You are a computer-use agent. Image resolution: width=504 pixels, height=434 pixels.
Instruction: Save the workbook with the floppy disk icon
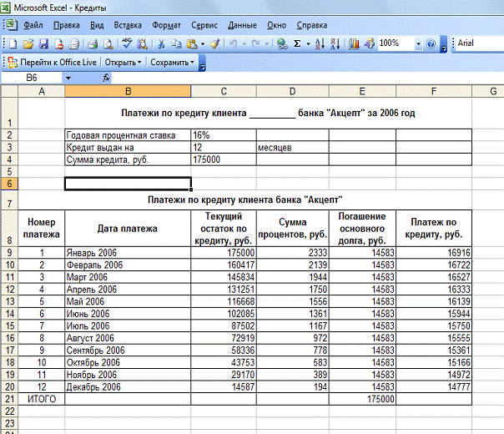(43, 43)
